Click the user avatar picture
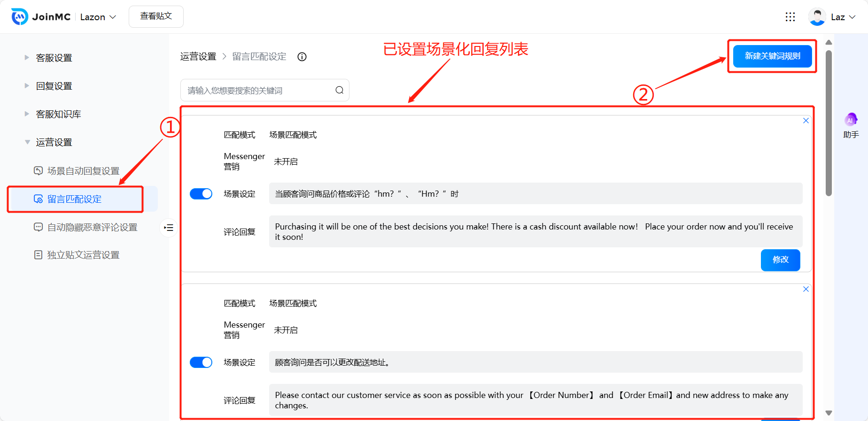This screenshot has width=868, height=421. (817, 17)
